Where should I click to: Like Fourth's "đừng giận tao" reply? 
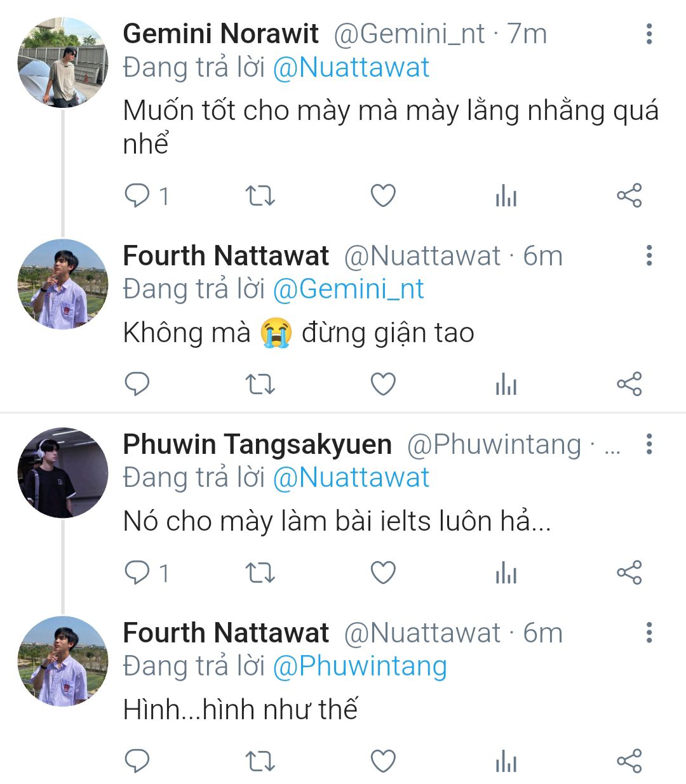(383, 384)
